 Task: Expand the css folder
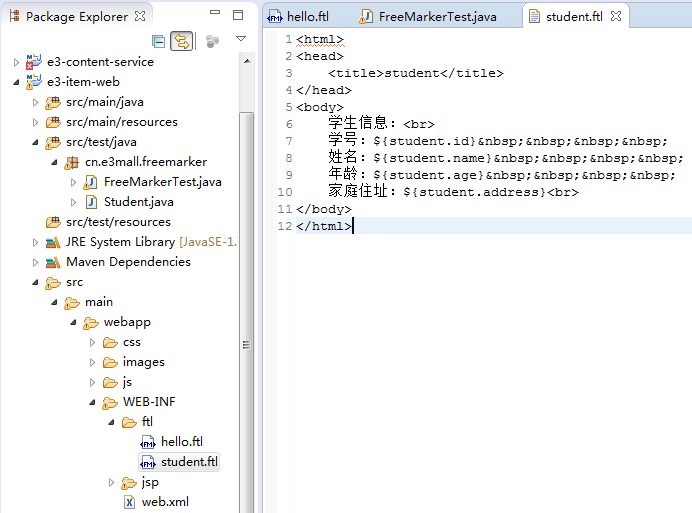tap(92, 342)
